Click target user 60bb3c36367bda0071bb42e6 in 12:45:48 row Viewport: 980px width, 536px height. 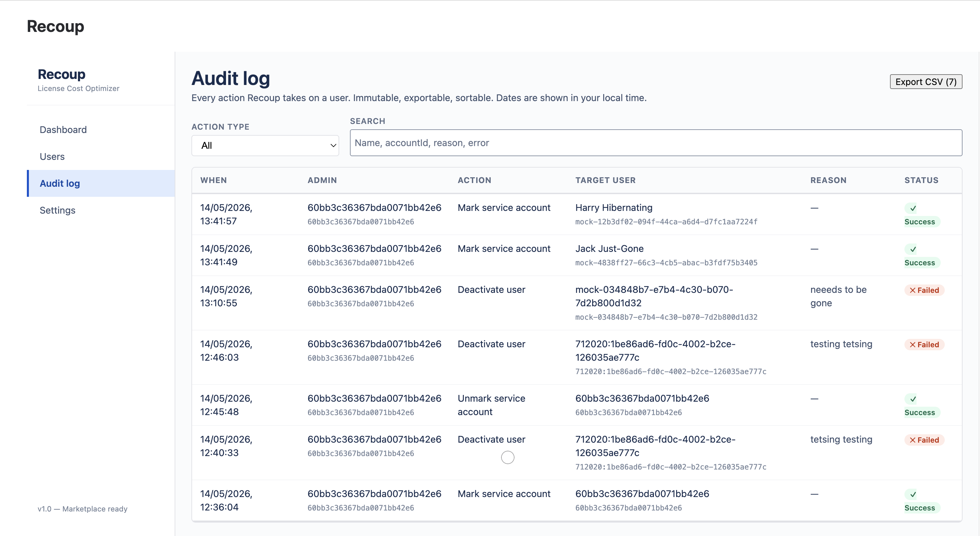[x=642, y=399]
